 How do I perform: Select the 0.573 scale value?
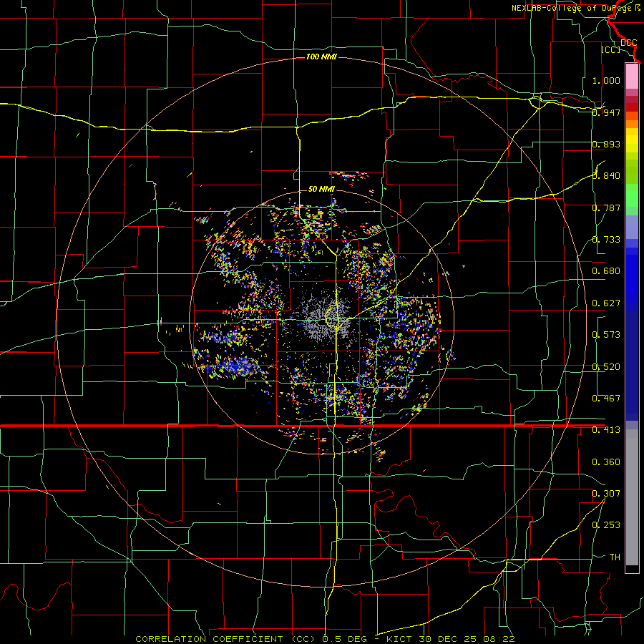point(606,335)
